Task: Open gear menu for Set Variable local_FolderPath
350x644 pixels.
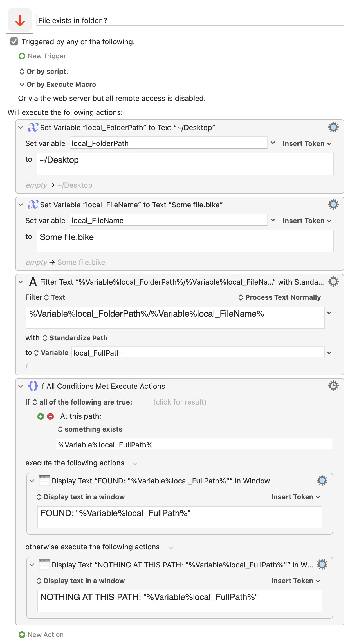Action: point(333,127)
